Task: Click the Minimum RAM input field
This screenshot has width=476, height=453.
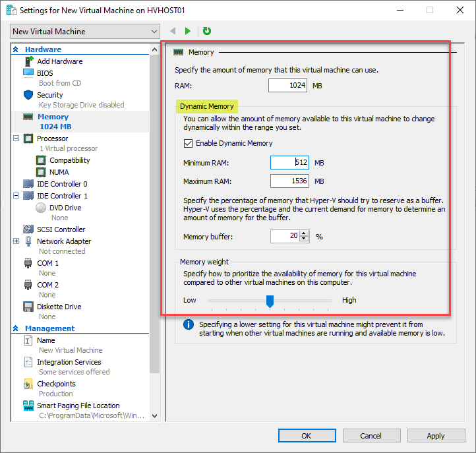Action: click(x=289, y=162)
